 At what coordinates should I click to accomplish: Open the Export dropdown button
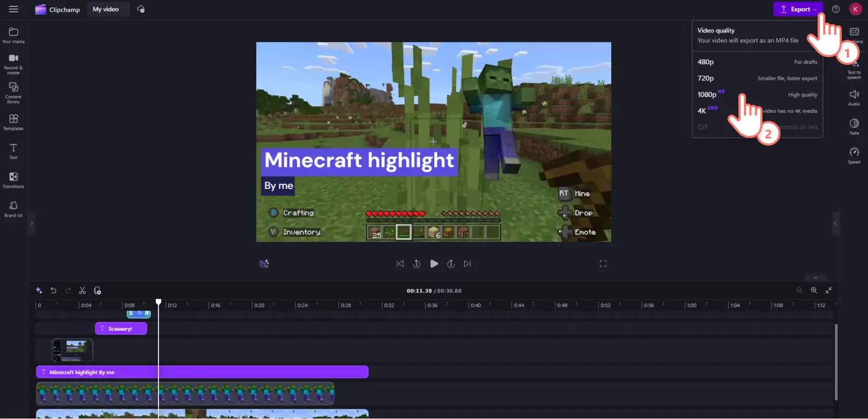click(798, 9)
